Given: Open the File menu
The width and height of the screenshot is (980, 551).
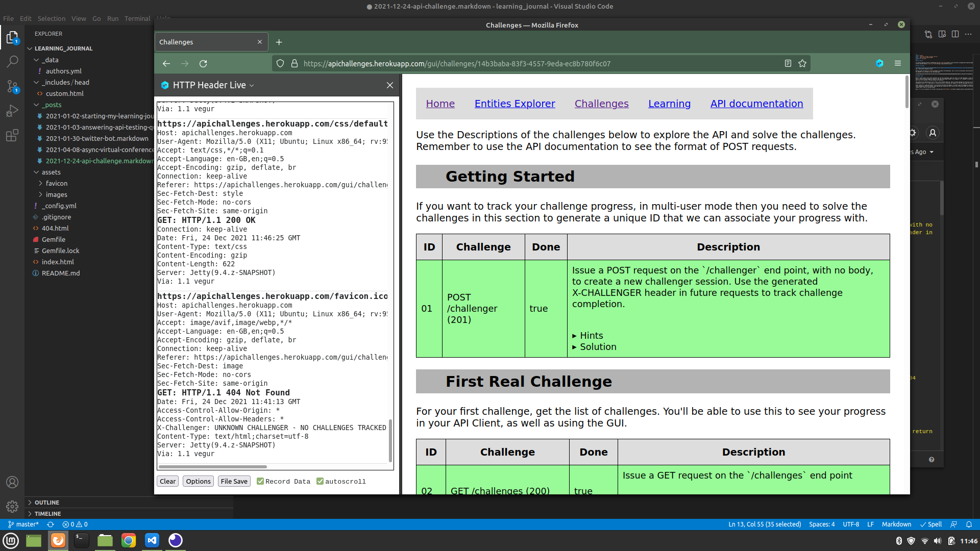Looking at the screenshot, I should click(x=9, y=18).
